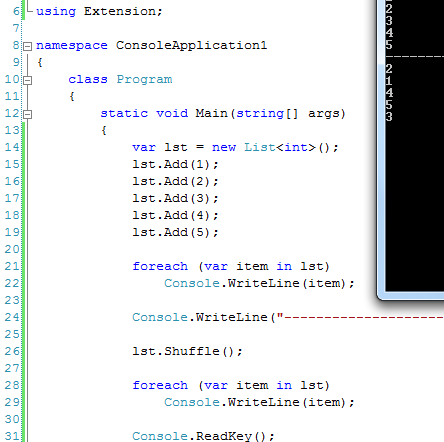Click line number 26 in the margin
This screenshot has width=444, height=442.
click(12, 351)
